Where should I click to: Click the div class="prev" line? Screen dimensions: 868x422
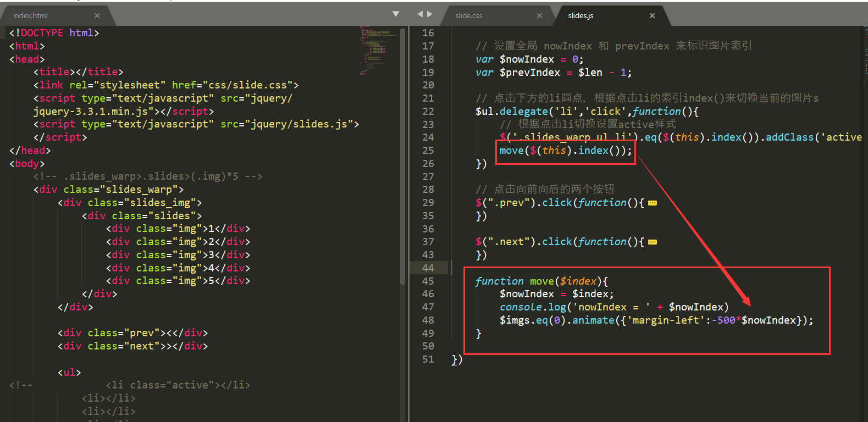(x=132, y=333)
